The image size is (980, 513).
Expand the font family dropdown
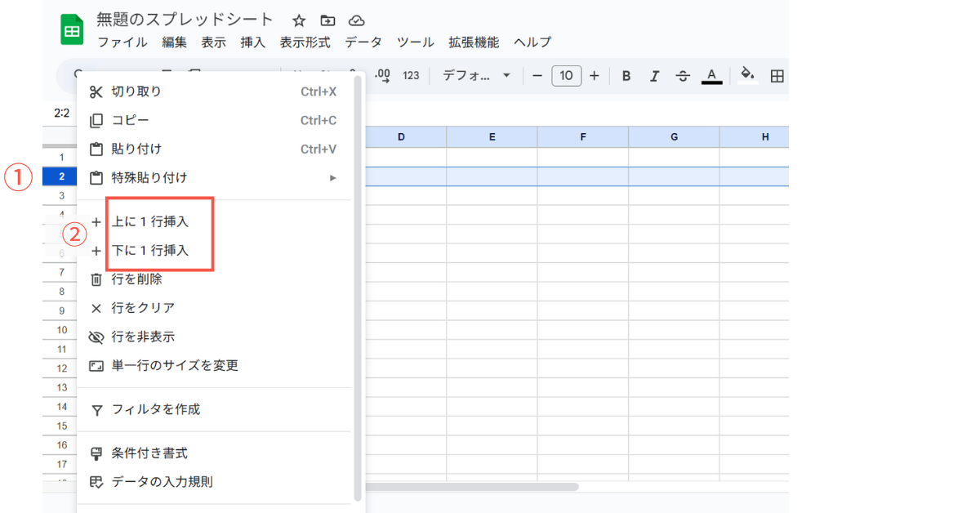pyautogui.click(x=476, y=76)
